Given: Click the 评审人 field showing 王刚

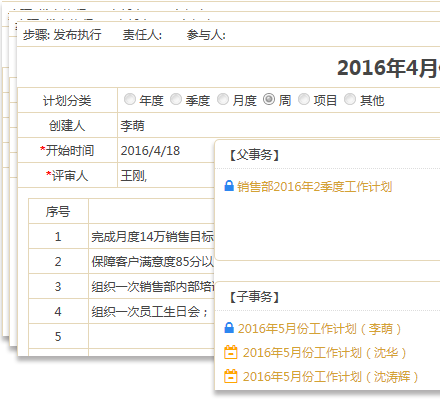Looking at the screenshot, I should pos(166,175).
